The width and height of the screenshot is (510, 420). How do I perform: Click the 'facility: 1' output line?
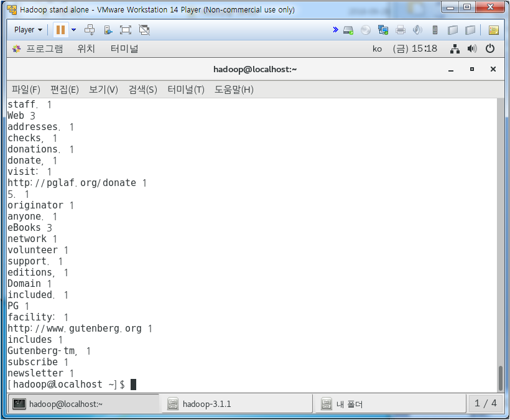click(x=38, y=317)
